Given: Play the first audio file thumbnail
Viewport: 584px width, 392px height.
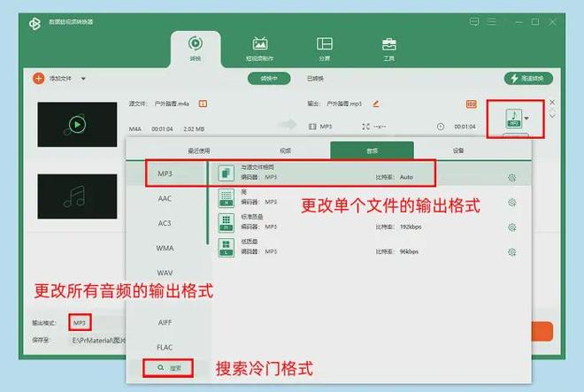Looking at the screenshot, I should [77, 124].
